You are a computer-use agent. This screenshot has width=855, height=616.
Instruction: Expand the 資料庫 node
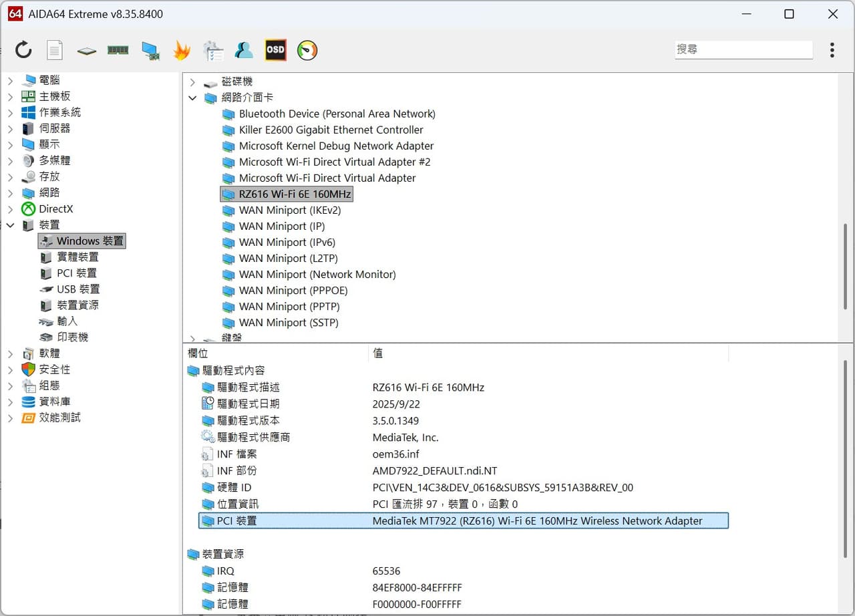[10, 402]
